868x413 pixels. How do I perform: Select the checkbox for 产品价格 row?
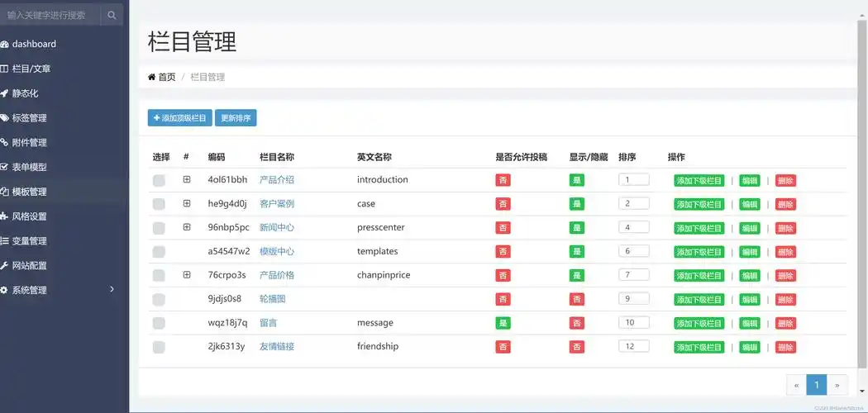coord(159,275)
